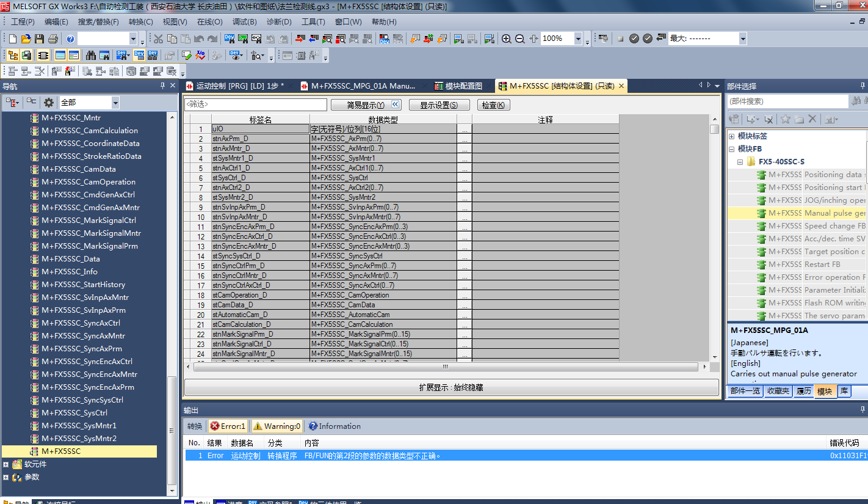Image resolution: width=868 pixels, height=504 pixels.
Task: Click the label table horizontal scrollbar
Action: click(445, 367)
